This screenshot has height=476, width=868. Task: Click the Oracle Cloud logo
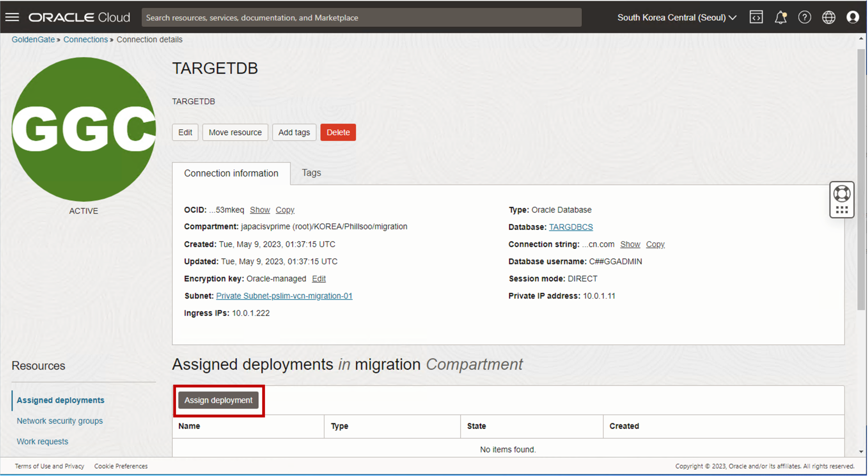click(x=79, y=17)
